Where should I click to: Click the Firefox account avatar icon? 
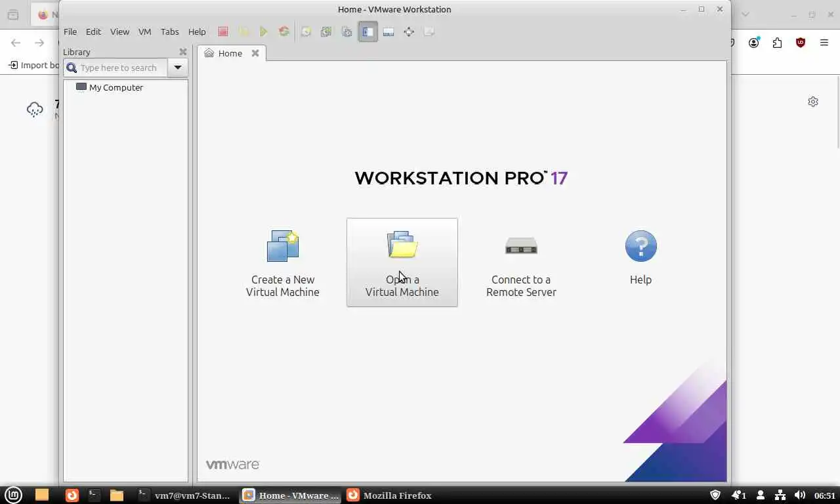click(754, 43)
